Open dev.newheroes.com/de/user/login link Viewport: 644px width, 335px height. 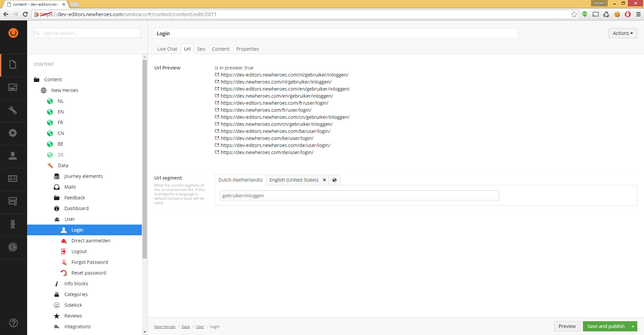tap(267, 152)
